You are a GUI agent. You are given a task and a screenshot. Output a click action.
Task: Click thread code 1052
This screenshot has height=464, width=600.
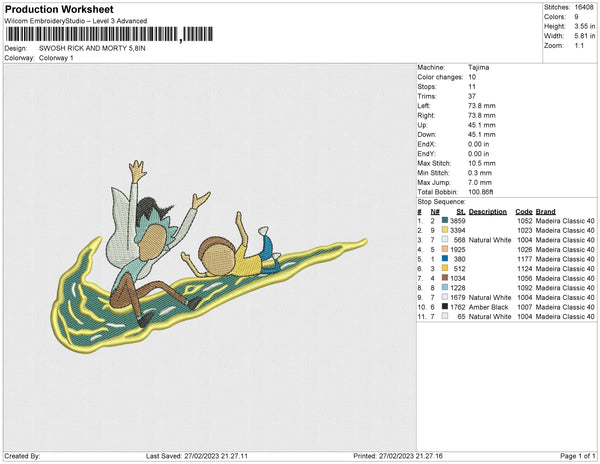525,221
